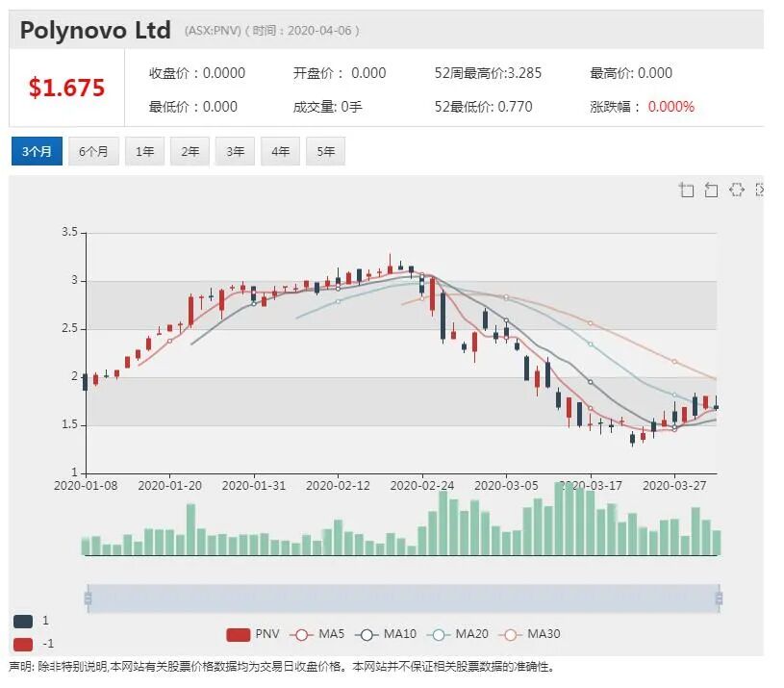Click the left handle of data zoom slider
This screenshot has height=688, width=784.
88,598
